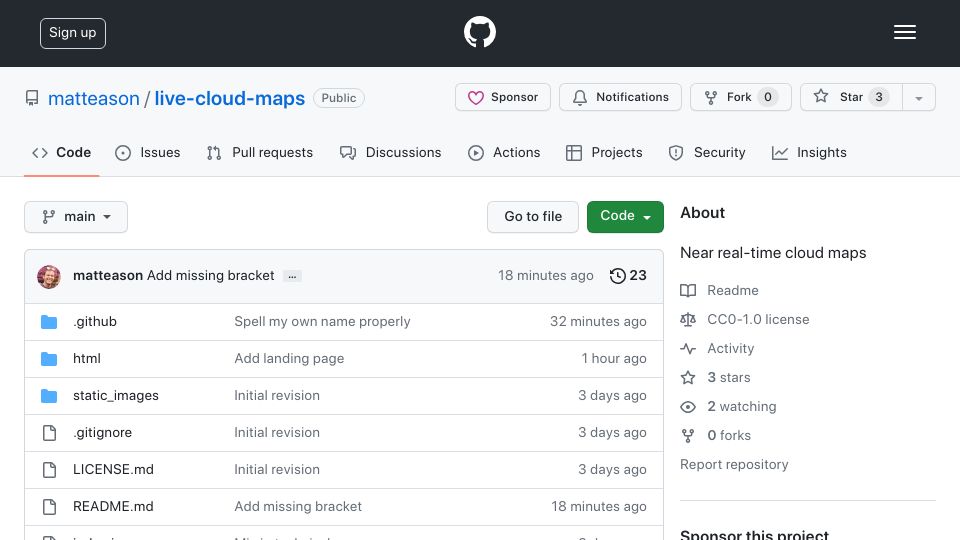Go to the Projects tab
Viewport: 960px width, 540px height.
click(604, 152)
